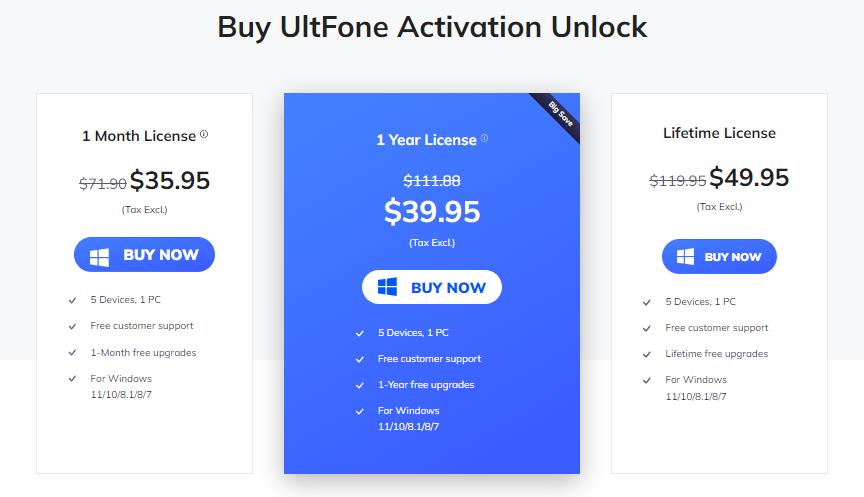The width and height of the screenshot is (864, 497).
Task: Click checkmark beside 1-Year free upgrades
Action: coord(360,385)
